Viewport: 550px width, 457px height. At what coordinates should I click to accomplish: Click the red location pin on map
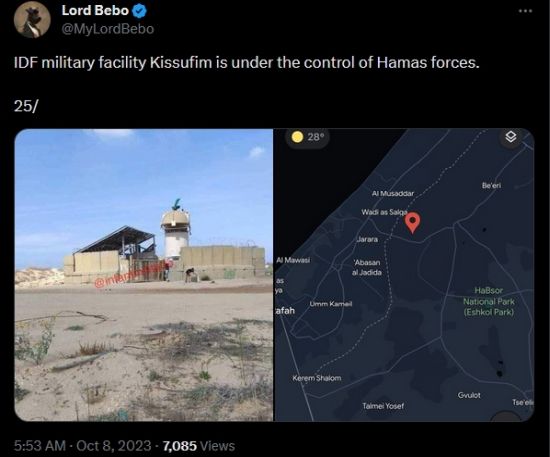pos(412,223)
